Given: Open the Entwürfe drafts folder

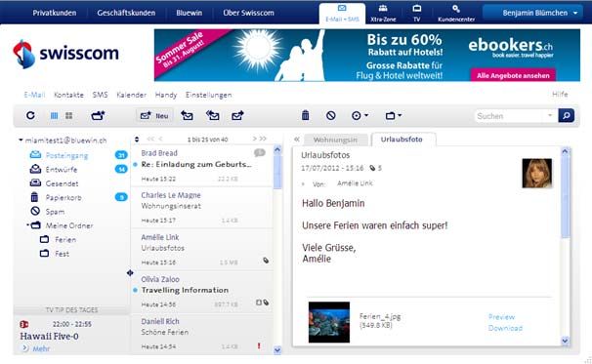Looking at the screenshot, I should click(62, 170).
